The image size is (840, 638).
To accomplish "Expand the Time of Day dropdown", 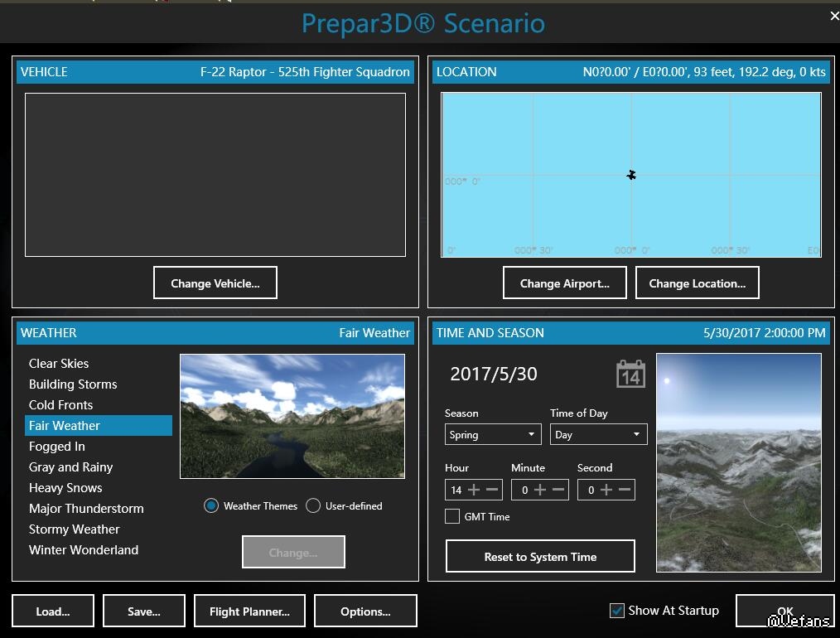I will coord(598,434).
